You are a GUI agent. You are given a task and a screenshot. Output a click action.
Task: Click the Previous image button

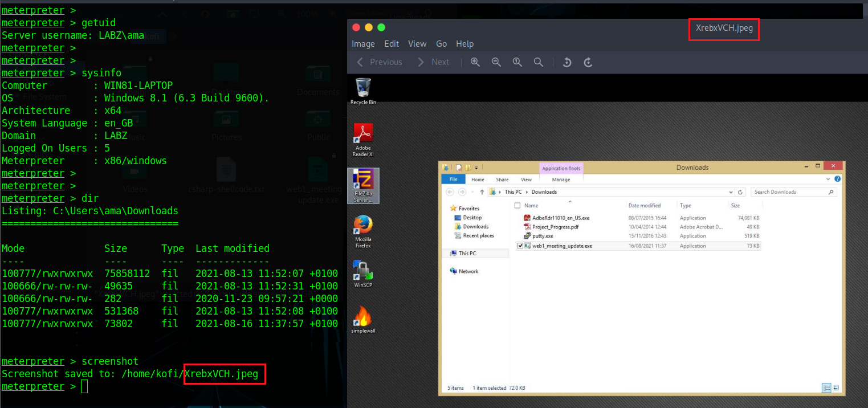click(x=380, y=62)
